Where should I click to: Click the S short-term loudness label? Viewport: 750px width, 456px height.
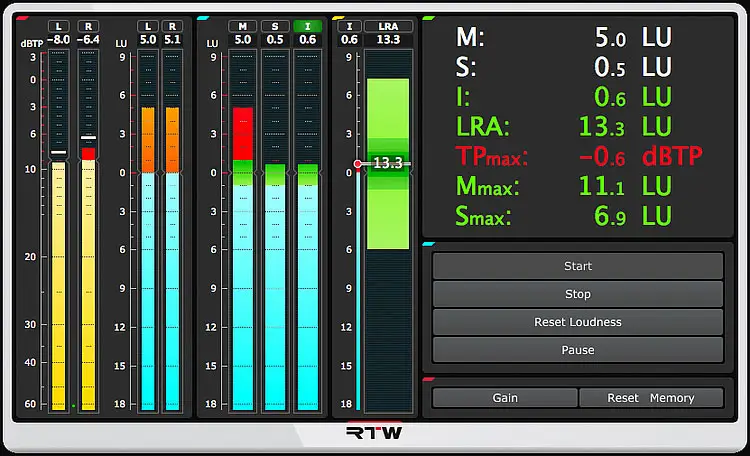pos(275,26)
